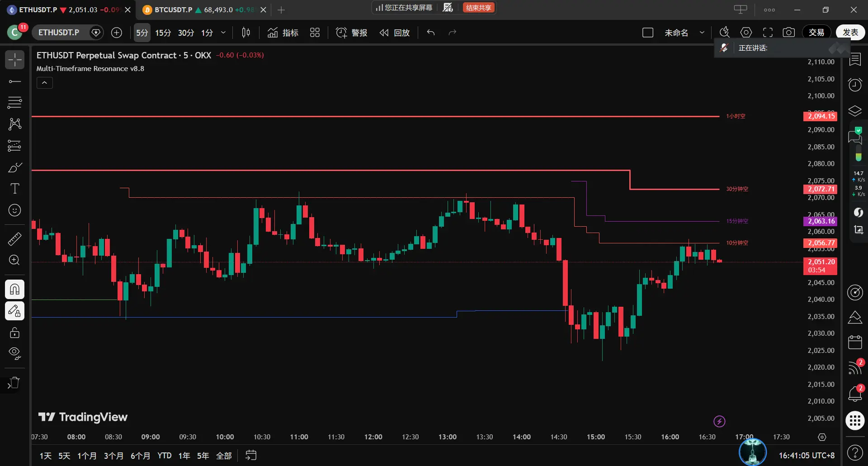Open the go to date calendar icon

pyautogui.click(x=251, y=455)
